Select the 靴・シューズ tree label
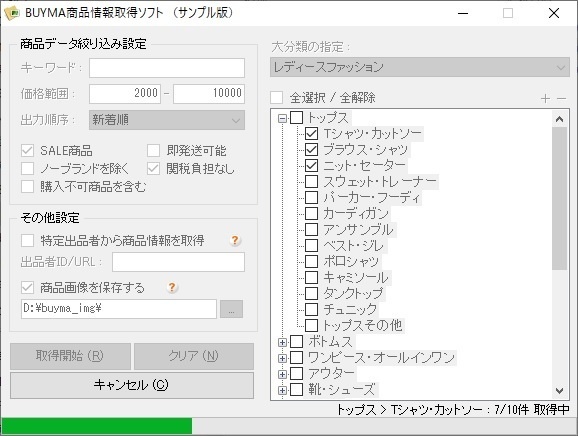This screenshot has width=578, height=436. click(x=342, y=390)
